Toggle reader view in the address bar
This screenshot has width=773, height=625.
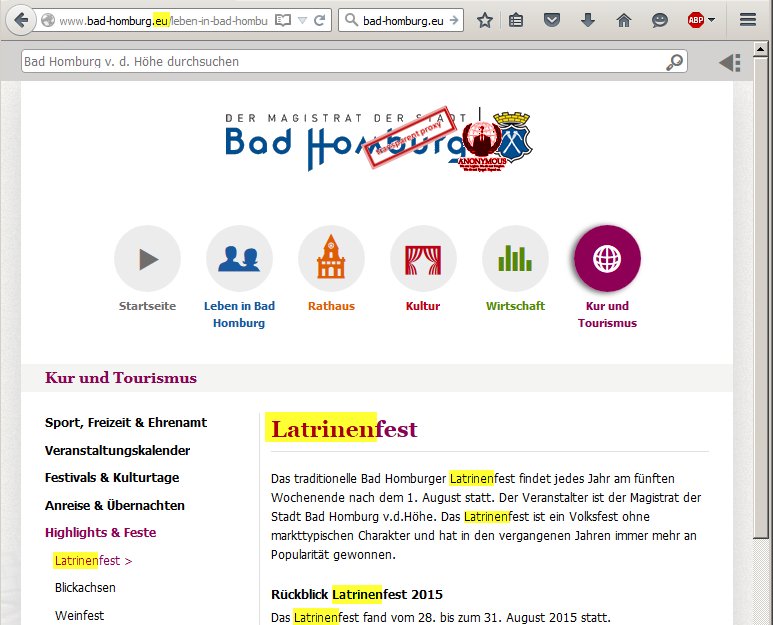(x=283, y=20)
